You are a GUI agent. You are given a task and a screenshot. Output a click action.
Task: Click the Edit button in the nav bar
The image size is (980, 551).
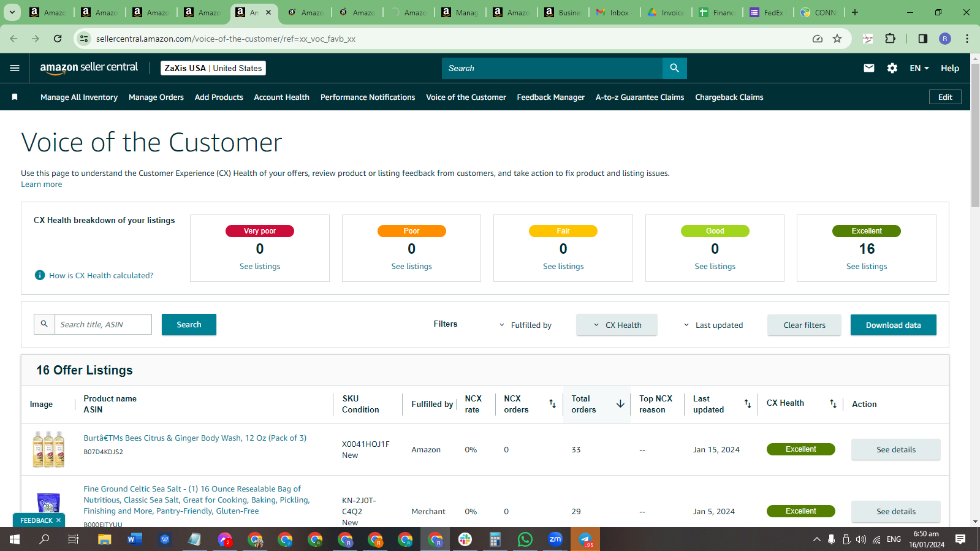(x=945, y=97)
